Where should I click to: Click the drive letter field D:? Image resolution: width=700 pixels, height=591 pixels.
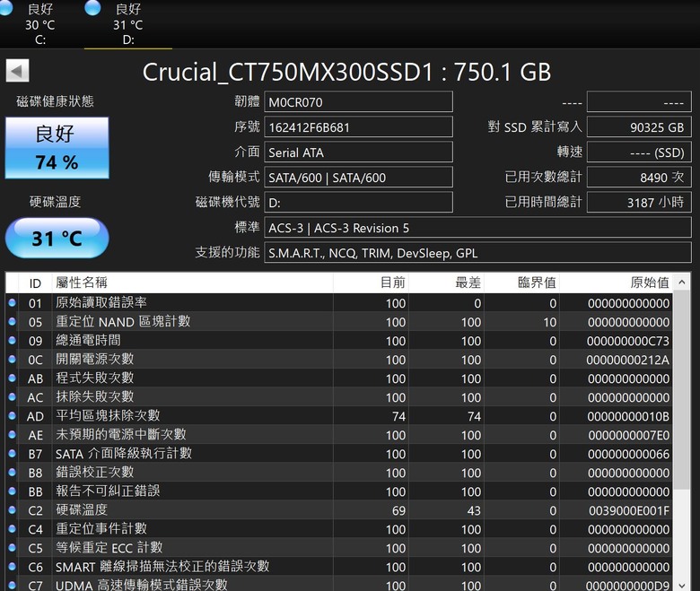pos(358,203)
